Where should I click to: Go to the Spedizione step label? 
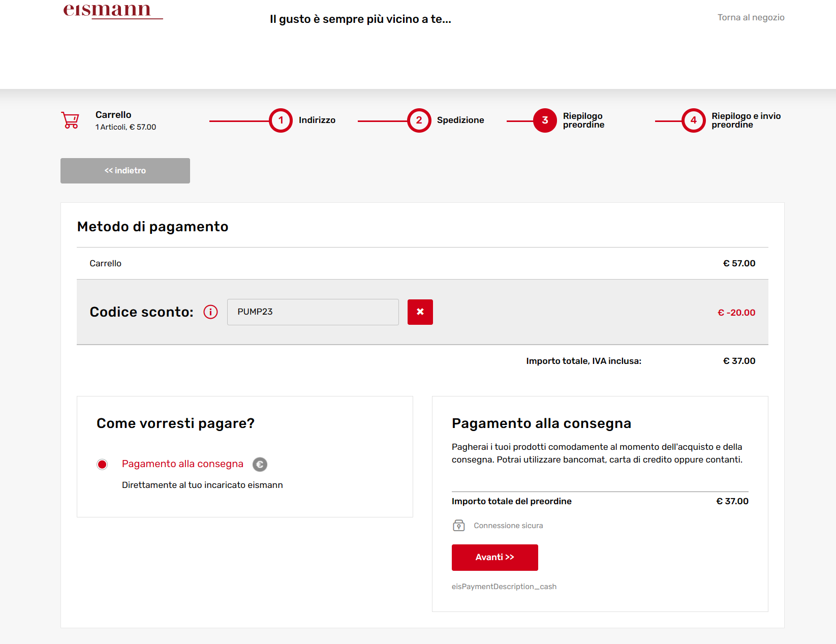[460, 120]
